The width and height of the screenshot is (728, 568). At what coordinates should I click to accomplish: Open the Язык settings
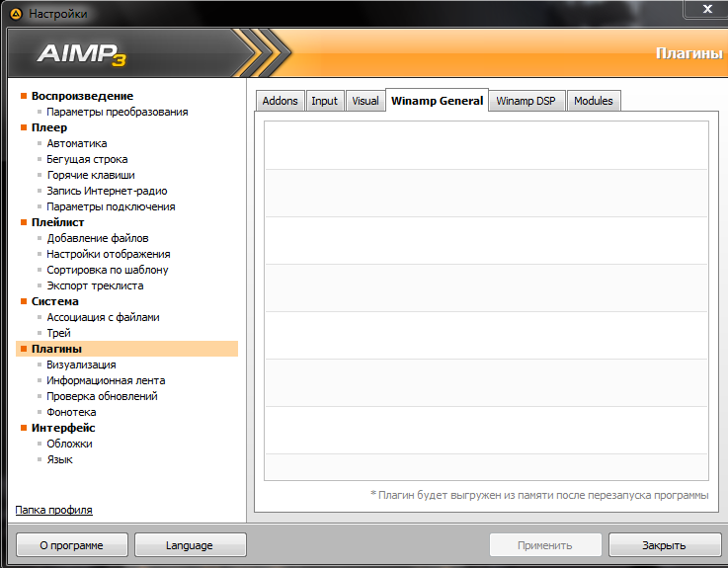tap(59, 459)
